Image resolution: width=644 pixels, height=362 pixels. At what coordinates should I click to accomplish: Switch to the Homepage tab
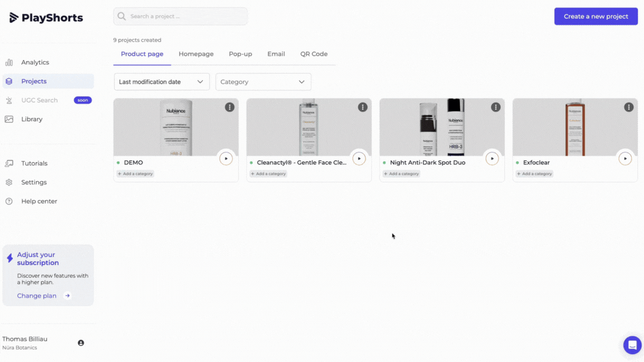pos(196,54)
